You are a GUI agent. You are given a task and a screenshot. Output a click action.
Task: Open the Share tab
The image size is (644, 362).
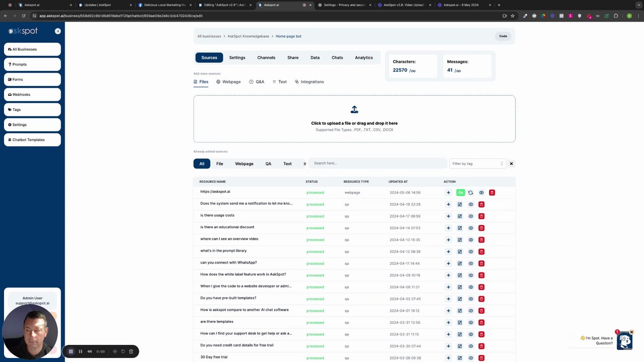pyautogui.click(x=293, y=57)
